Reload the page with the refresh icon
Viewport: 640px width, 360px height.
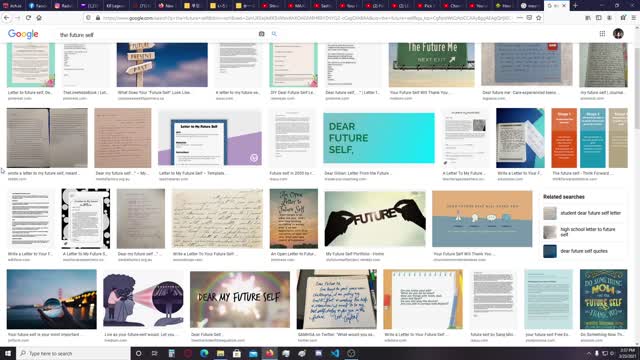pyautogui.click(x=28, y=18)
